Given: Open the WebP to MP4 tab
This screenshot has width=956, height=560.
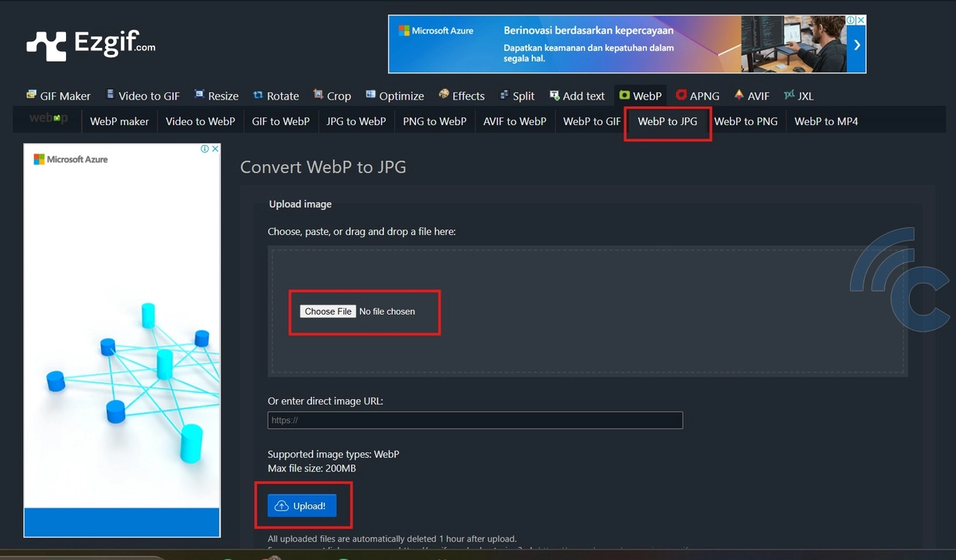Looking at the screenshot, I should [x=825, y=121].
